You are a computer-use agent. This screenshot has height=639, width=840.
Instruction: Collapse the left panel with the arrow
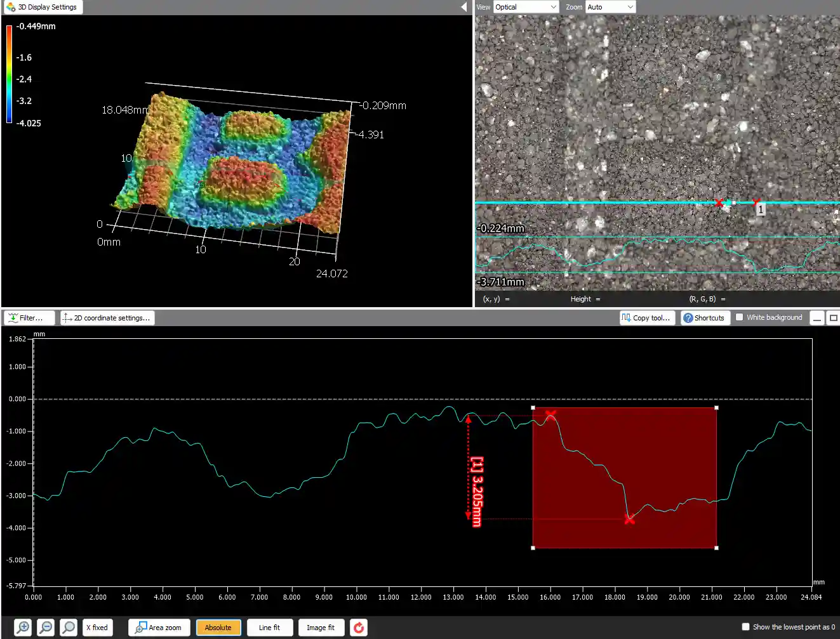click(463, 8)
